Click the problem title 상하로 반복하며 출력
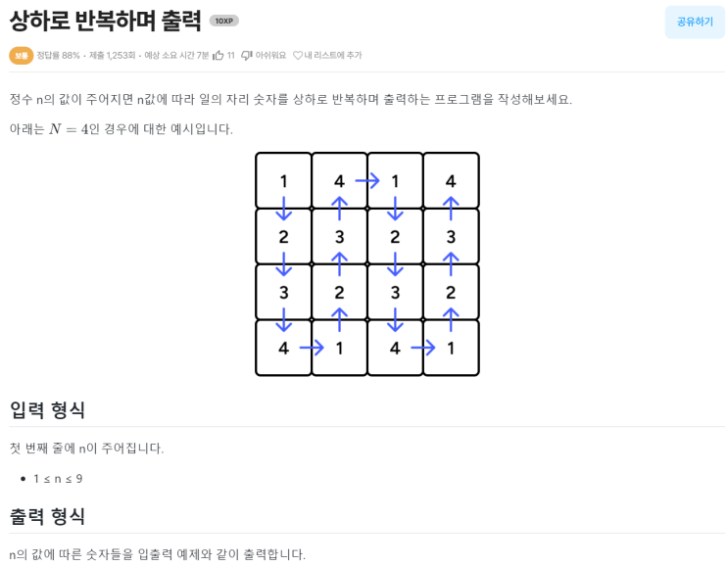Viewport: 728px width, 567px height. [105, 21]
